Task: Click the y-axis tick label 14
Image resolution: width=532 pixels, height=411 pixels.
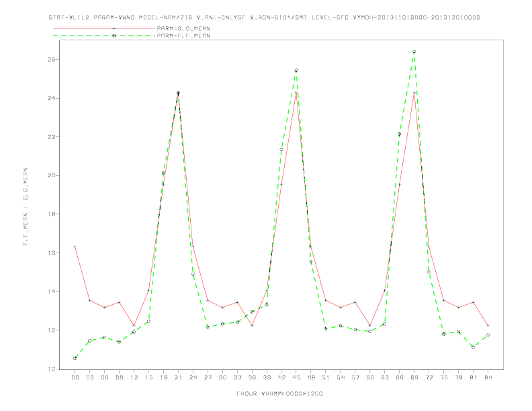Action: [52, 291]
